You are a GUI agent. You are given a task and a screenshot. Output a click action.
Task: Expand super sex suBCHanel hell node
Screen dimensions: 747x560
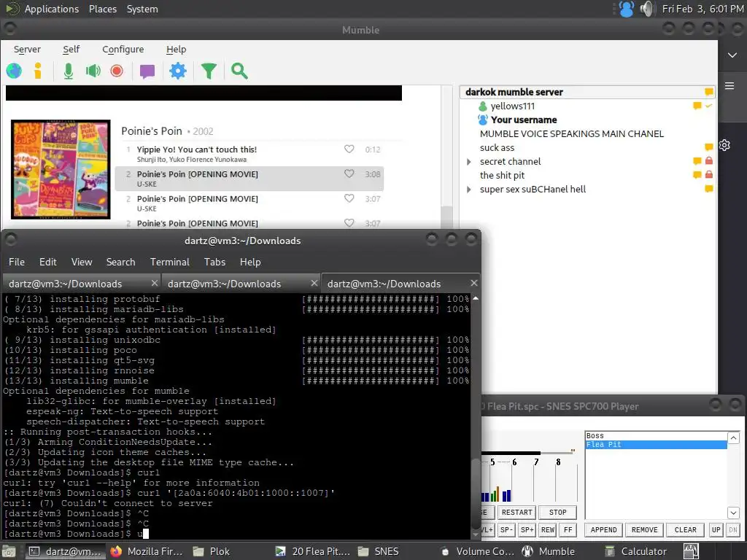(469, 190)
